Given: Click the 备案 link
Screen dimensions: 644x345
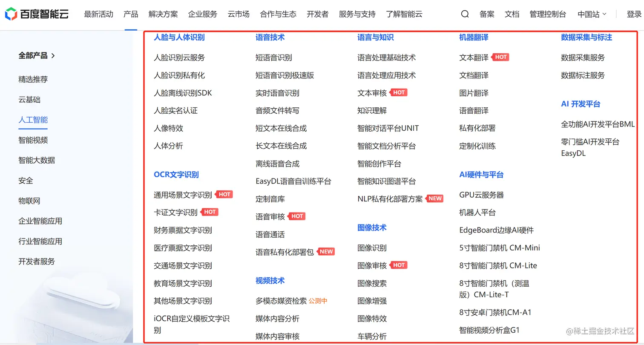Looking at the screenshot, I should [487, 14].
